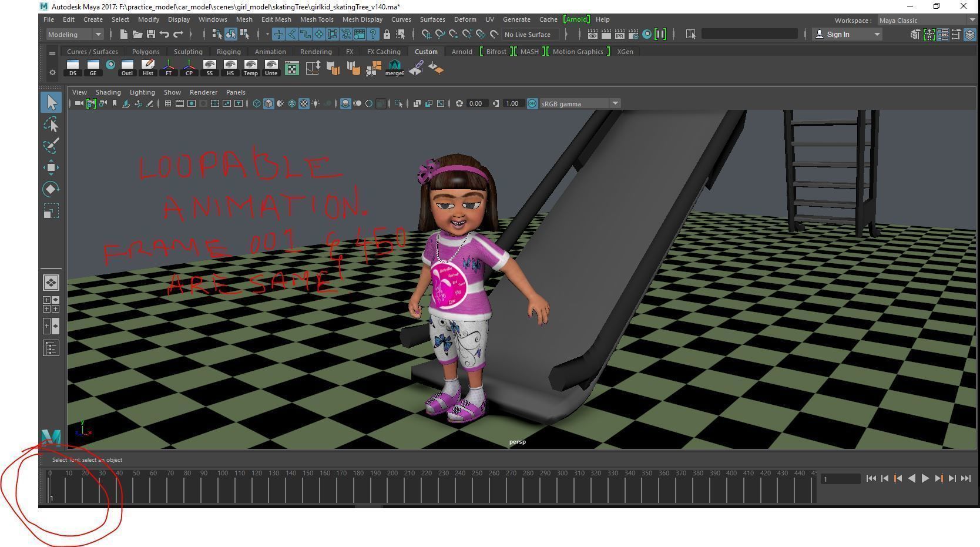This screenshot has height=547, width=980.
Task: Switch to the Polygons shelf tab
Action: [146, 52]
